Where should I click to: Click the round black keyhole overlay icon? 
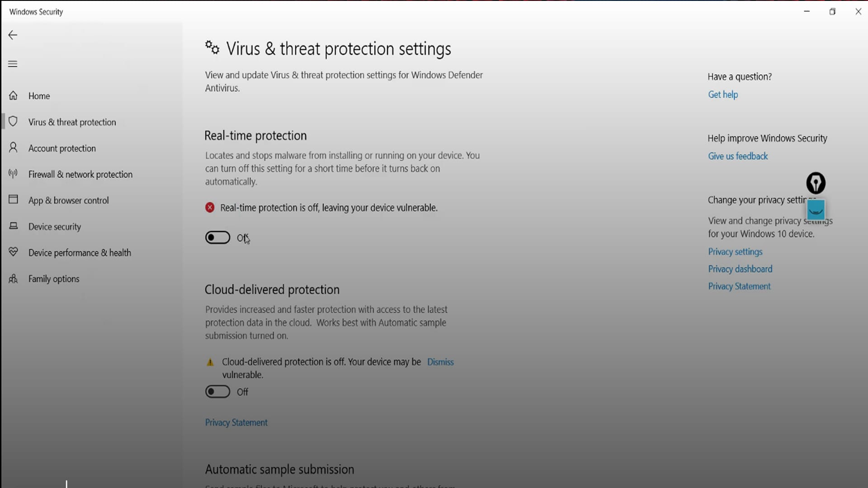[816, 183]
